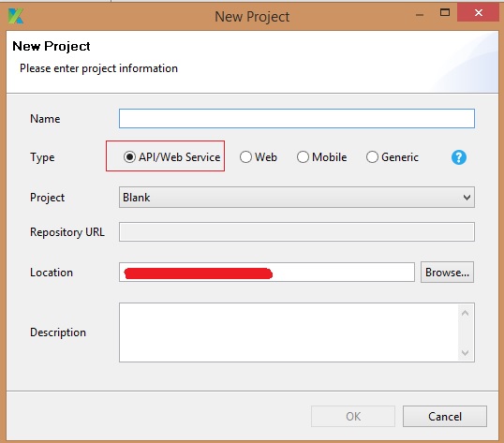Image resolution: width=504 pixels, height=443 pixels.
Task: Pick the Generic project type
Action: point(372,157)
